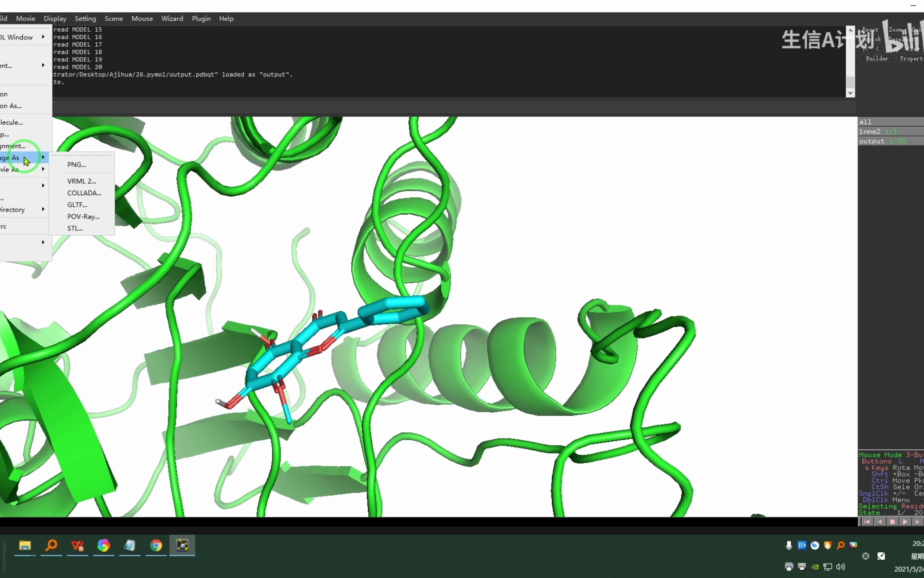This screenshot has height=578, width=924.
Task: Click the 'on As...' menu entry
Action: pyautogui.click(x=24, y=106)
